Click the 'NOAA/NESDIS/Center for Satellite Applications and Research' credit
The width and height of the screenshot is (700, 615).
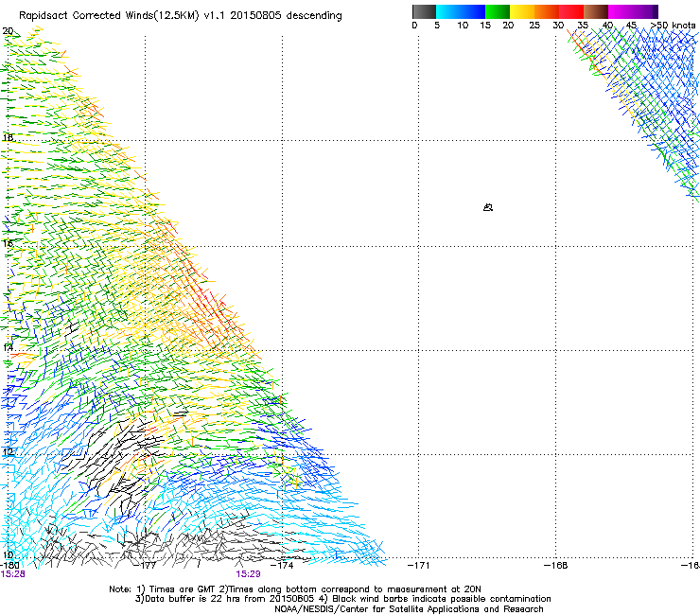click(x=409, y=609)
